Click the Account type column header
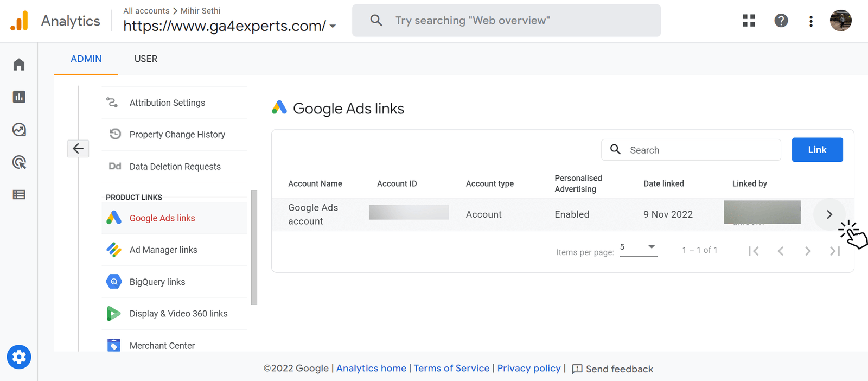868x381 pixels. coord(490,183)
